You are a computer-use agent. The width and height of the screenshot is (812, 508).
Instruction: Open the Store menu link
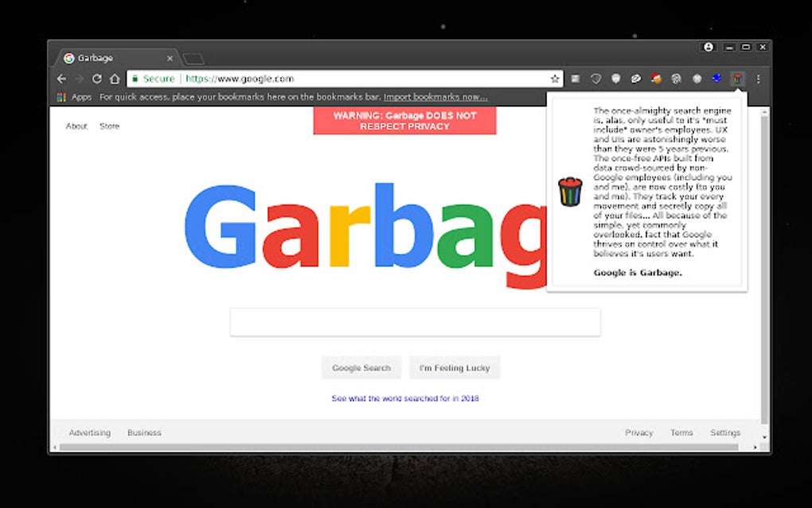click(109, 126)
